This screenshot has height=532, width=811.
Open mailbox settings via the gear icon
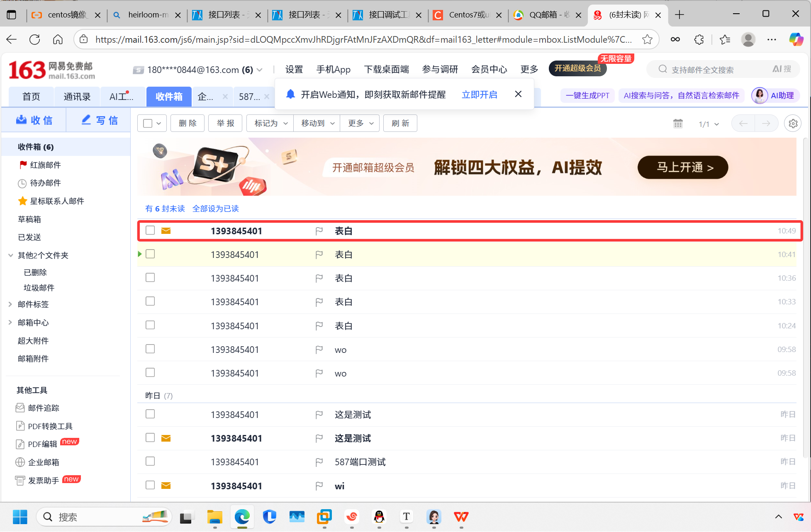coord(793,124)
